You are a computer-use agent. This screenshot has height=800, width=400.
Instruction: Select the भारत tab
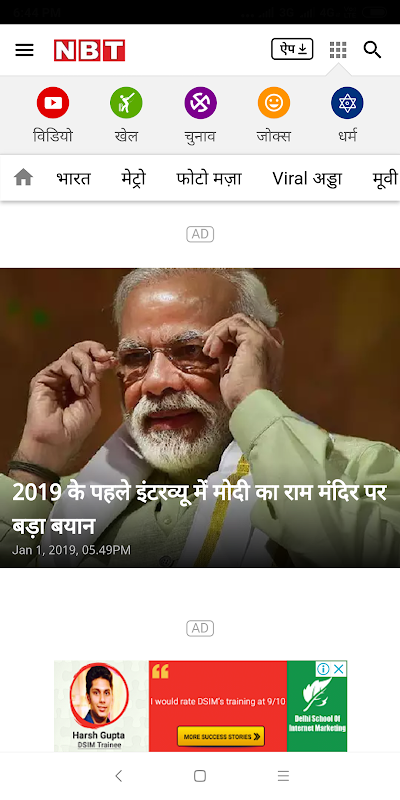[x=73, y=179]
